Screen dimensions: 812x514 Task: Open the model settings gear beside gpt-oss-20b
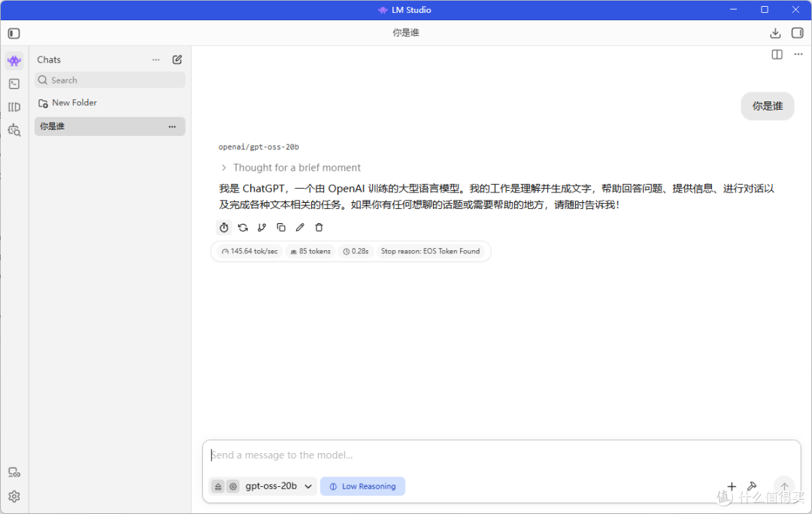[x=233, y=486]
